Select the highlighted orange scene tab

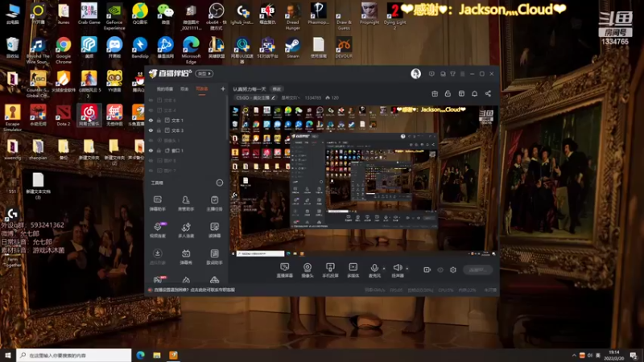202,88
